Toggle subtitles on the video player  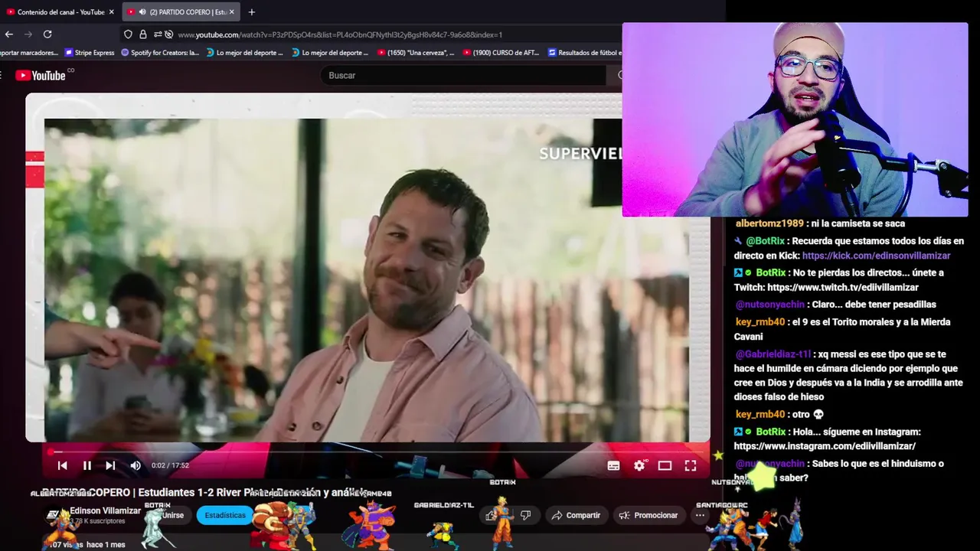point(613,465)
